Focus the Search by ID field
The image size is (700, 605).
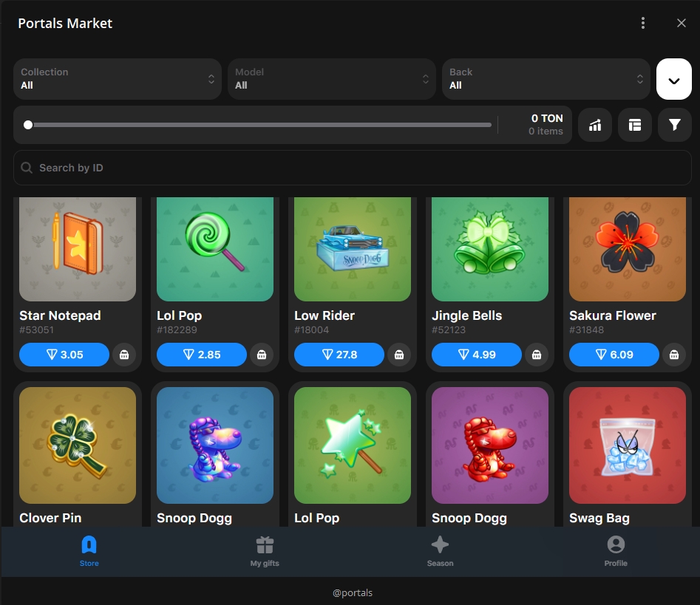click(x=352, y=168)
